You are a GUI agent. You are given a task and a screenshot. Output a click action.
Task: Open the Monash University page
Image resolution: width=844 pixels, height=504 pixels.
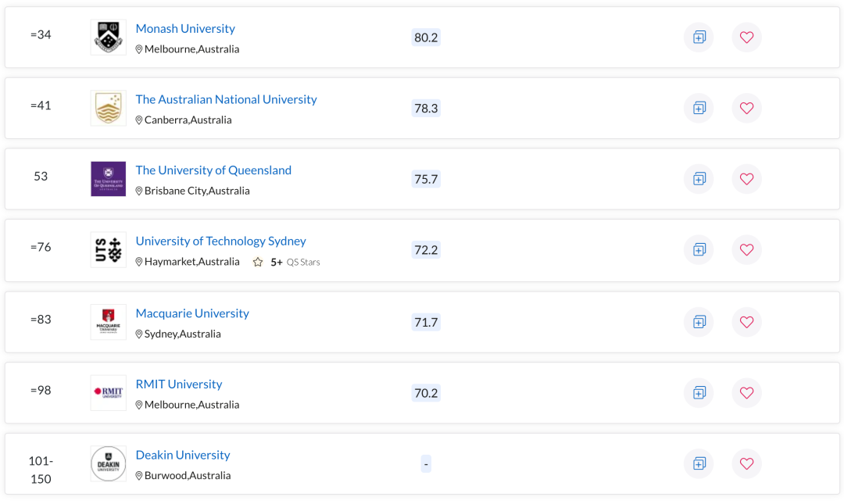185,28
